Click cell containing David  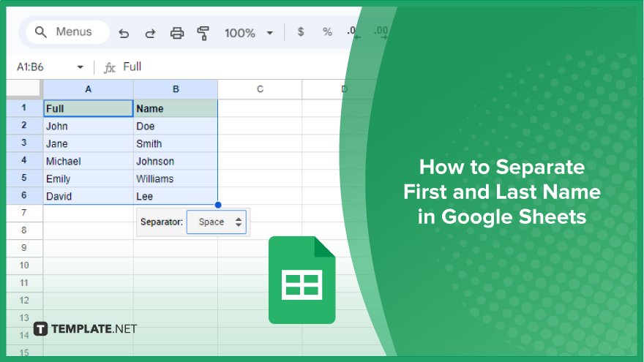(89, 196)
